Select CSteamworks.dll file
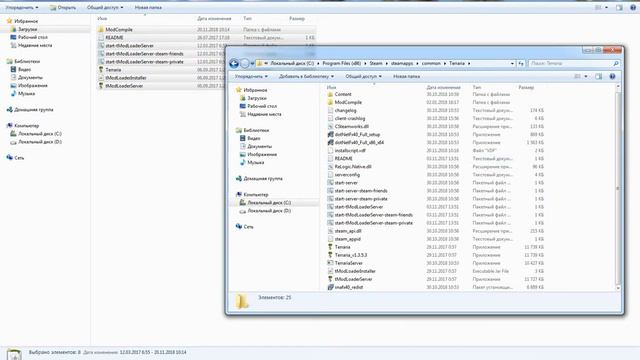This screenshot has height=360, width=640. coord(351,127)
